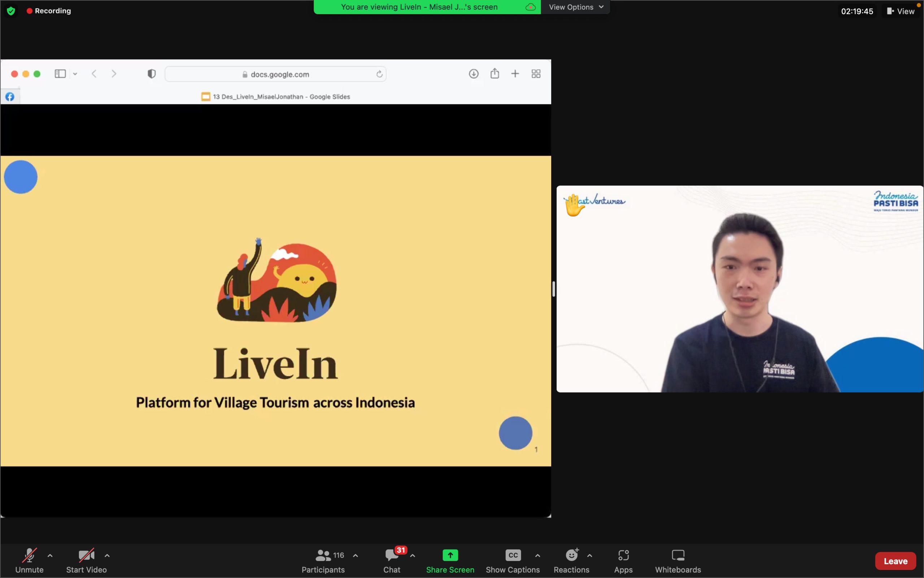Open the Reactions menu

[572, 560]
